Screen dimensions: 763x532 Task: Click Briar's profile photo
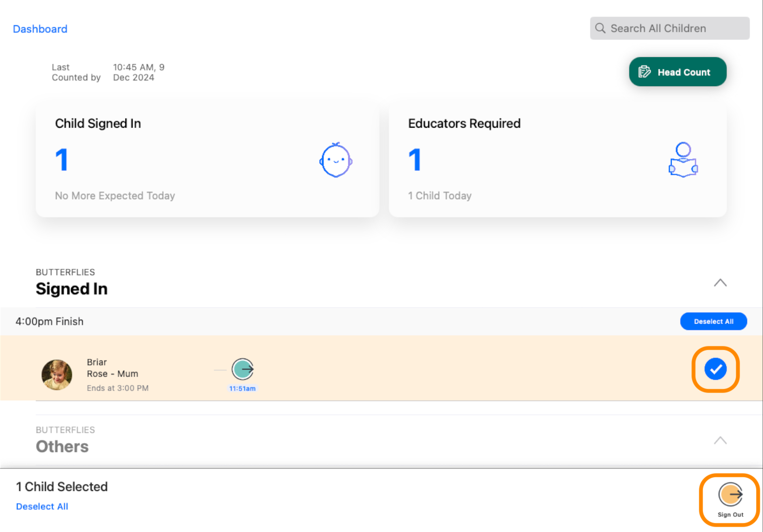point(57,375)
